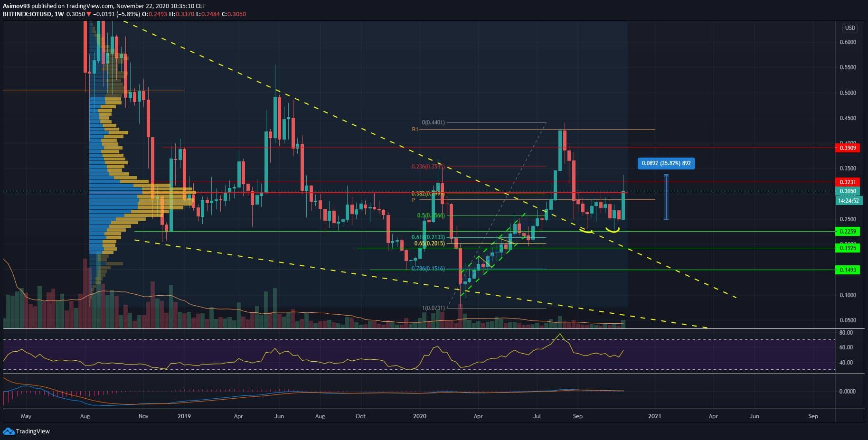The width and height of the screenshot is (868, 440).
Task: Click the 2019 marker on time axis
Action: 184,416
